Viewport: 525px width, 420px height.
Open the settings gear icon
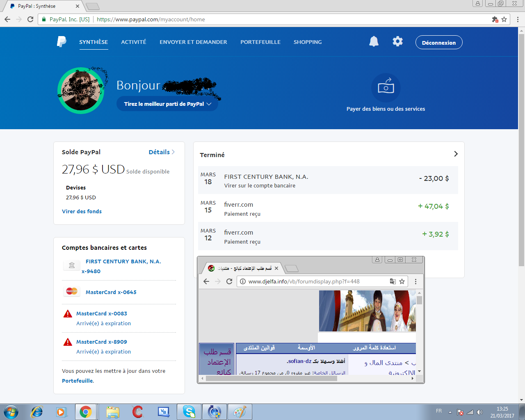tap(397, 41)
